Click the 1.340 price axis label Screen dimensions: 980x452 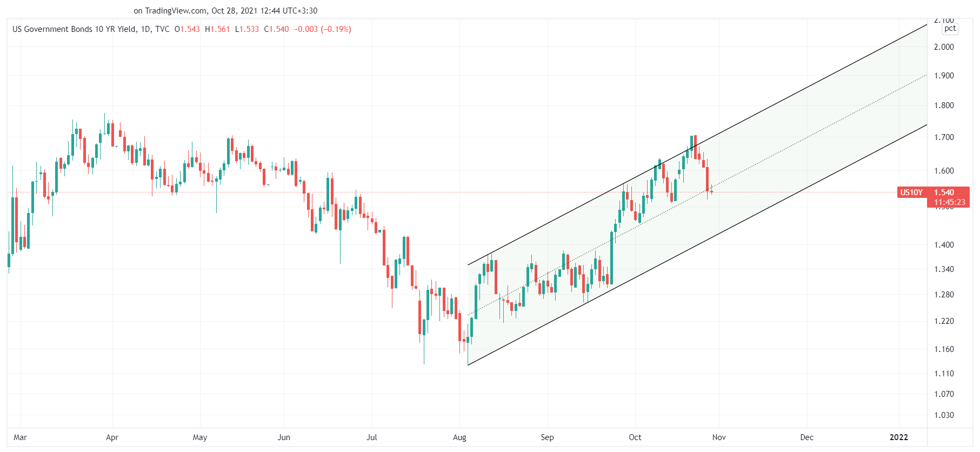(x=944, y=269)
